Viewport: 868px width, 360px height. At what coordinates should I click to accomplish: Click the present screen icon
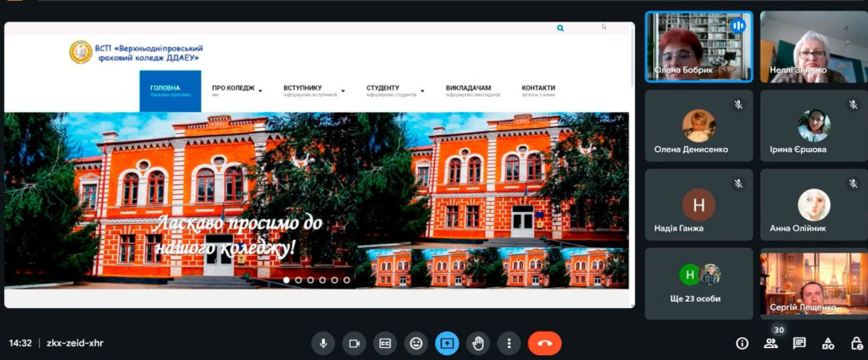click(447, 343)
